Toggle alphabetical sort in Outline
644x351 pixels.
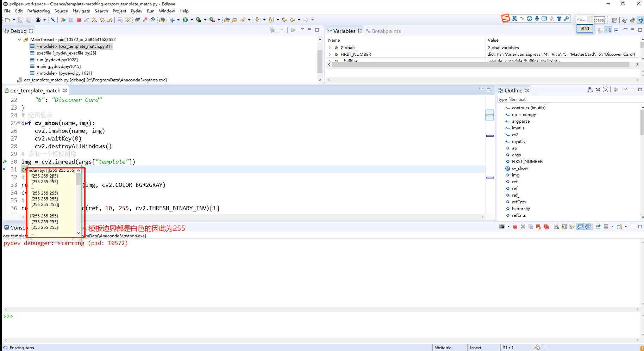[x=590, y=90]
